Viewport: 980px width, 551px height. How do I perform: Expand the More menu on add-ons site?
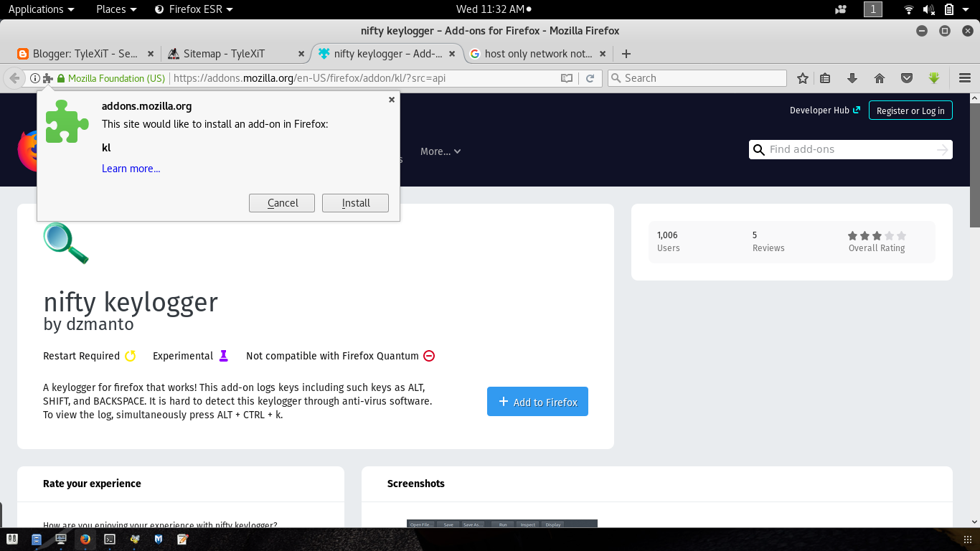440,151
